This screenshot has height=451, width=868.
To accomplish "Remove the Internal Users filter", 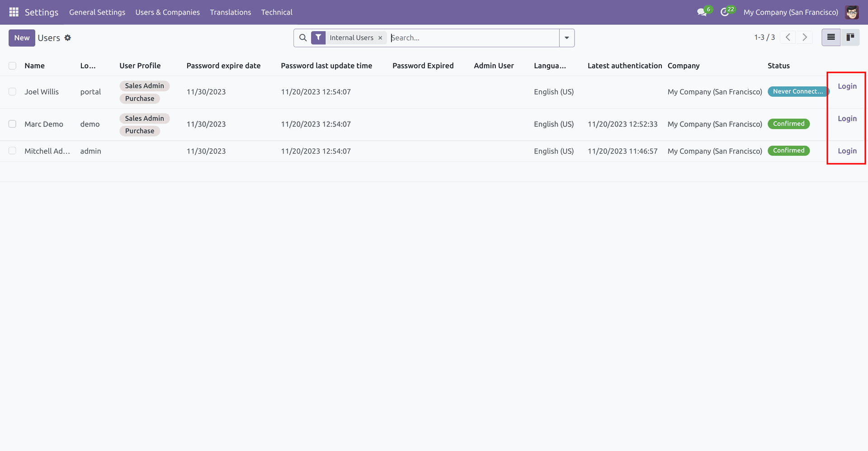I will [x=380, y=38].
